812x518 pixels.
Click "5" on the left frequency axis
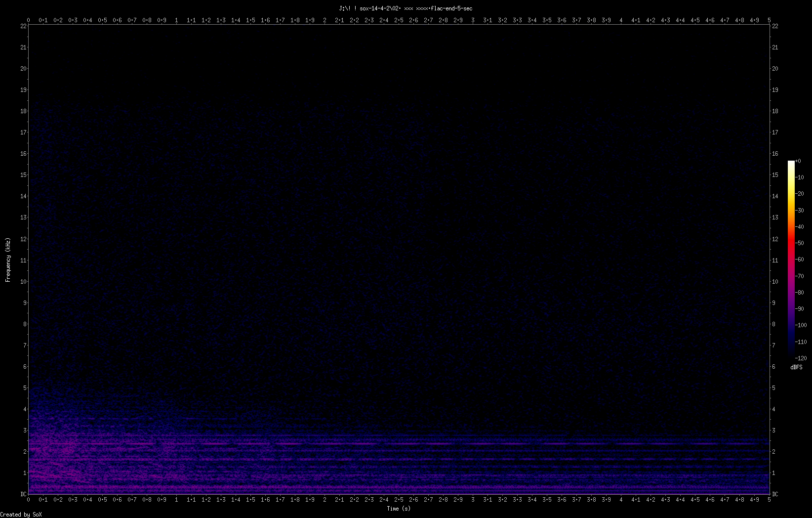tap(25, 388)
